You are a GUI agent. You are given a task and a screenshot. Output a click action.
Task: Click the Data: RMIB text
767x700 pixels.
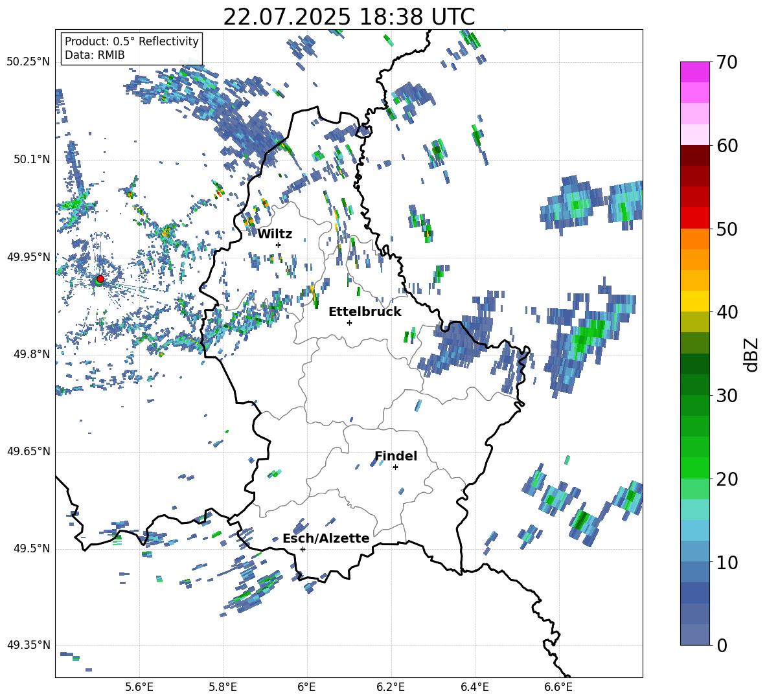click(95, 55)
